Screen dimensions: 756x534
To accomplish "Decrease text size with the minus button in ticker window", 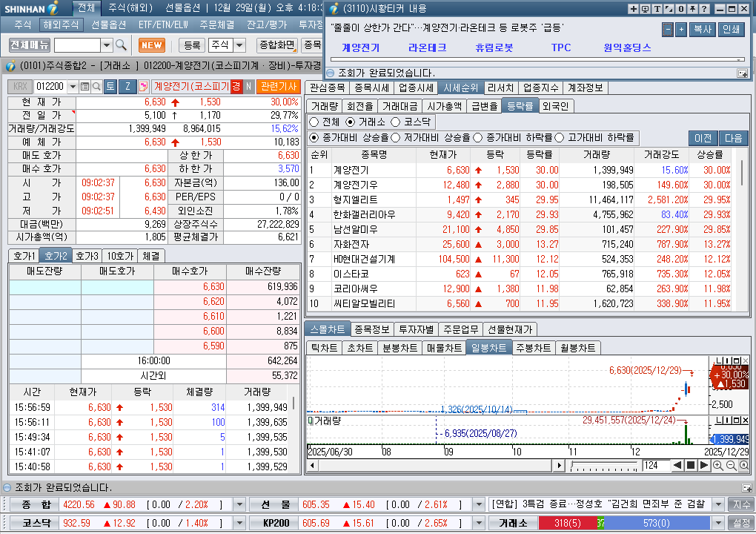I will tap(668, 30).
